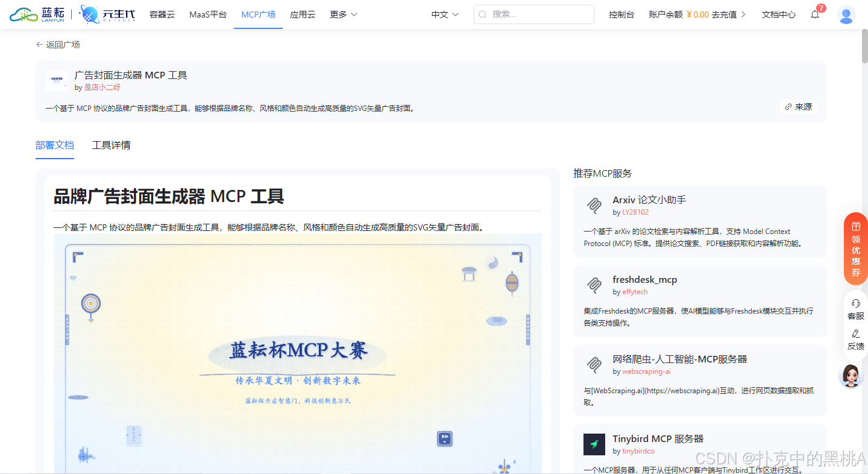Click the search magnifier icon
The height and width of the screenshot is (474, 868).
pyautogui.click(x=483, y=14)
